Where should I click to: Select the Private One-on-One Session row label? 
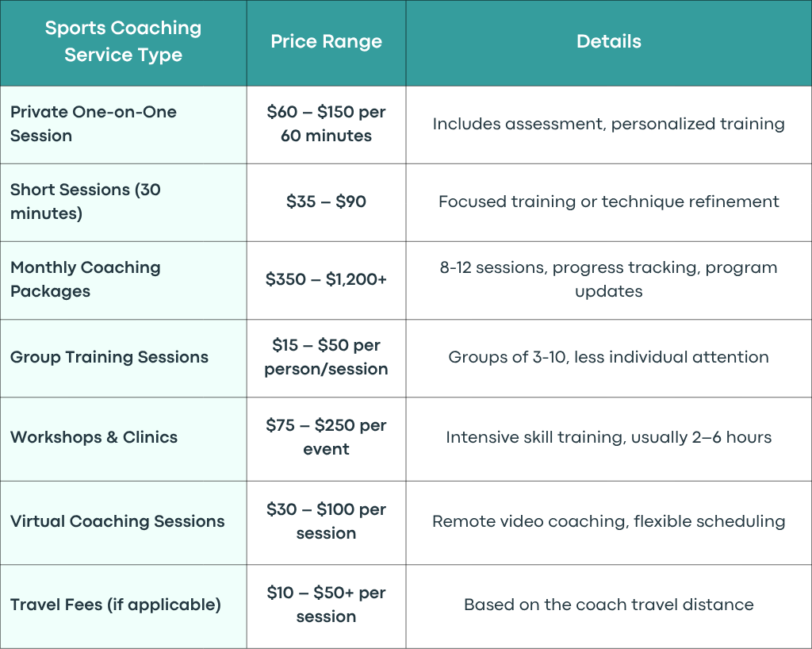94,124
